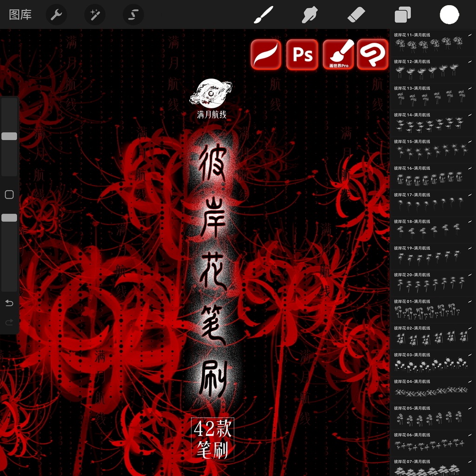Image resolution: width=476 pixels, height=476 pixels.
Task: Click the brush opacity slider handle
Action: pyautogui.click(x=9, y=218)
